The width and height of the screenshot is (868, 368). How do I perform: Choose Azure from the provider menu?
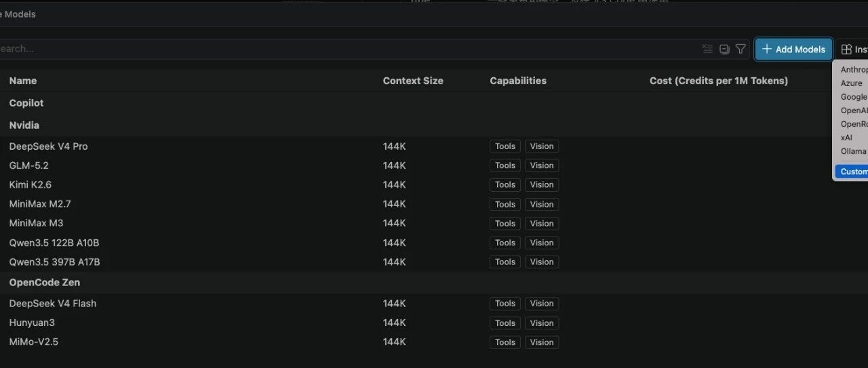tap(851, 83)
